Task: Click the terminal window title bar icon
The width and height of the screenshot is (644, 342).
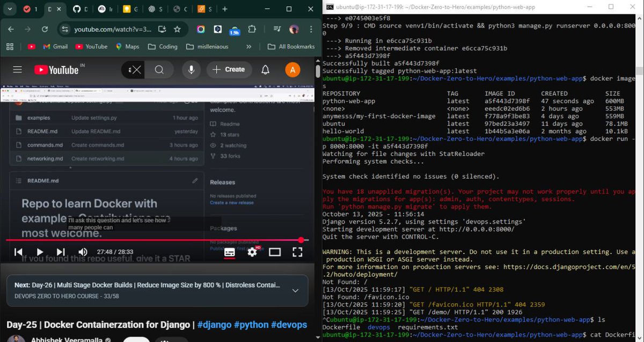Action: point(330,7)
